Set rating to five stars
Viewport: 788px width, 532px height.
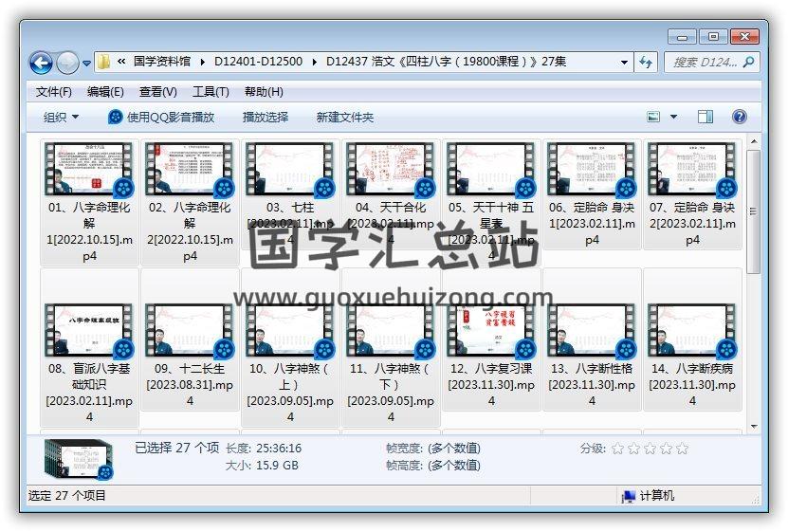click(683, 449)
